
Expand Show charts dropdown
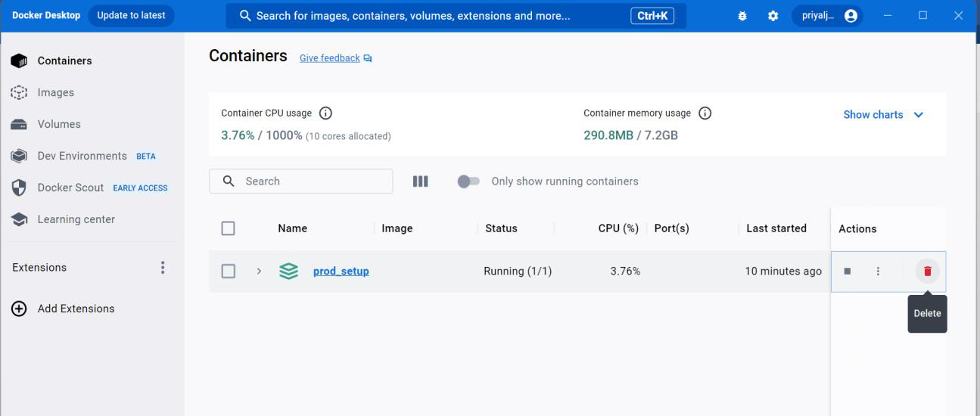pyautogui.click(x=883, y=115)
